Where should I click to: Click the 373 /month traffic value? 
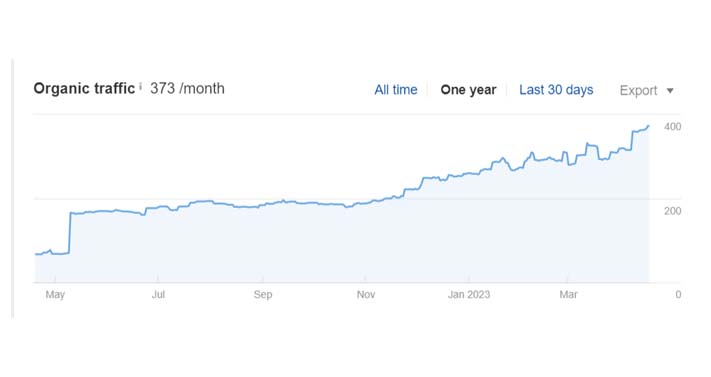187,88
